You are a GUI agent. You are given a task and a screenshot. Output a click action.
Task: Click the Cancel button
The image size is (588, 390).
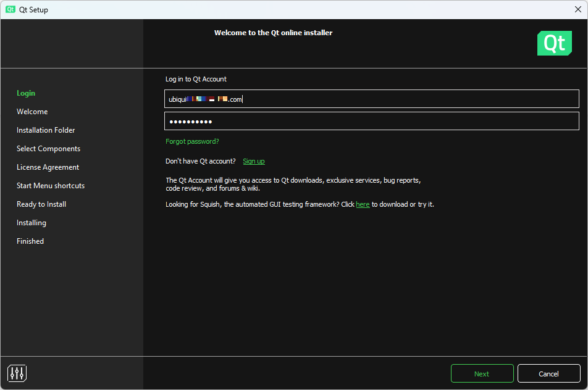point(548,373)
